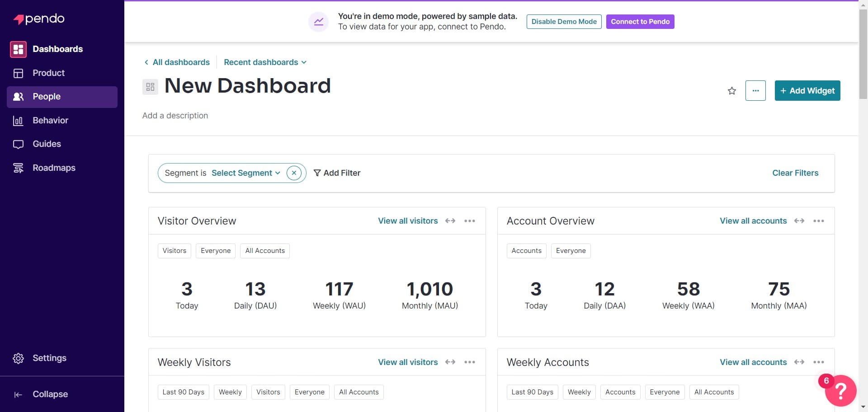This screenshot has width=868, height=412.
Task: Open the Select Segment dropdown
Action: 245,173
